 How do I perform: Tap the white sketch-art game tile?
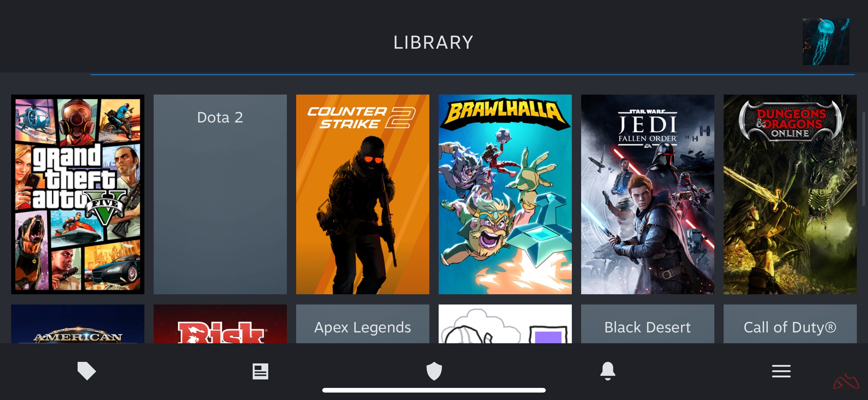505,324
